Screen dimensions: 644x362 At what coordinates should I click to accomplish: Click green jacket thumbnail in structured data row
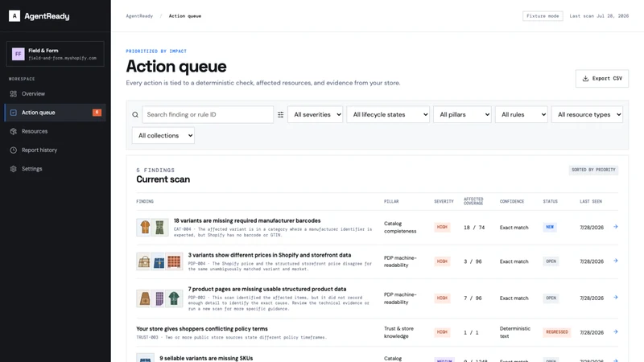175,298
